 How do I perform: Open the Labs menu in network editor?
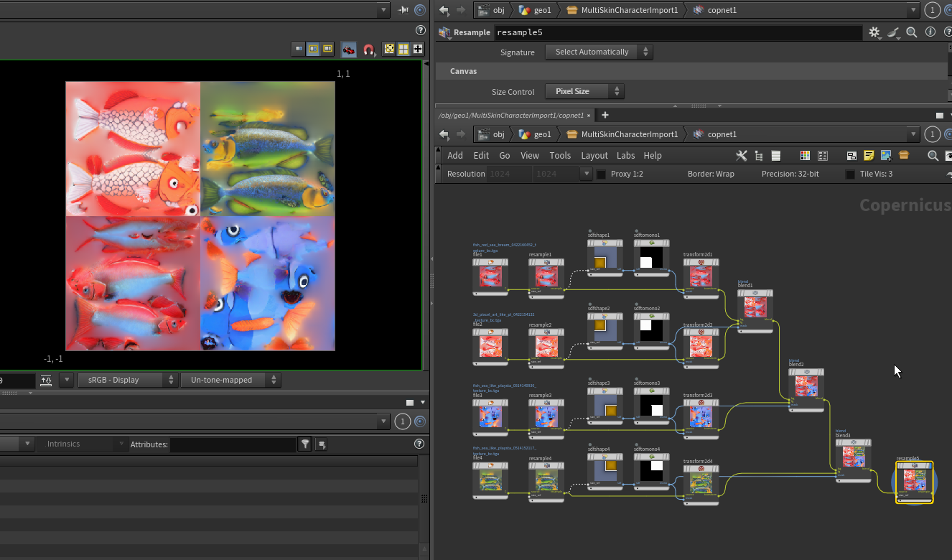(626, 156)
